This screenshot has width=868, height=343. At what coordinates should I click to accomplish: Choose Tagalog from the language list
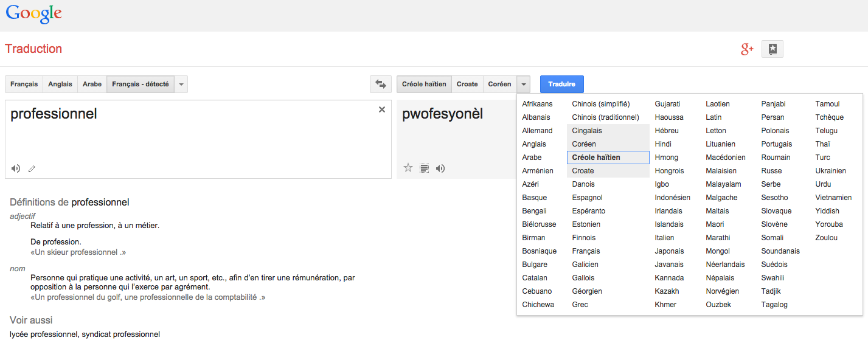(774, 305)
